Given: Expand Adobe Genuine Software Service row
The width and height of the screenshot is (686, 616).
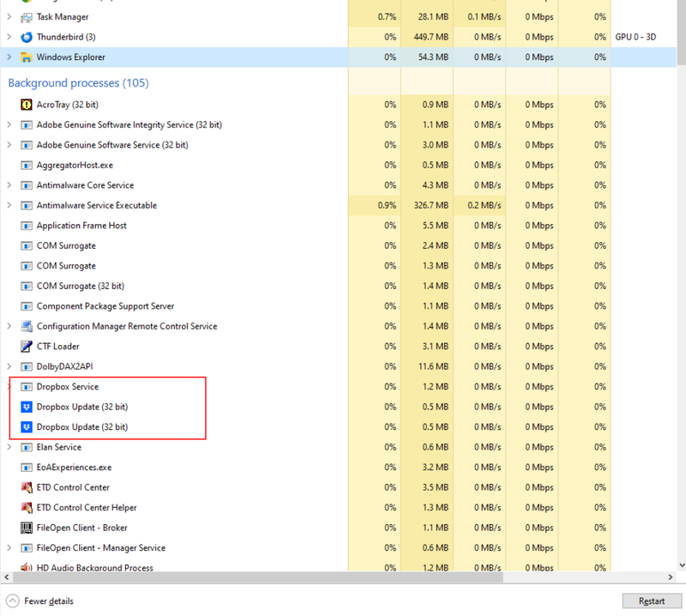Looking at the screenshot, I should [9, 145].
